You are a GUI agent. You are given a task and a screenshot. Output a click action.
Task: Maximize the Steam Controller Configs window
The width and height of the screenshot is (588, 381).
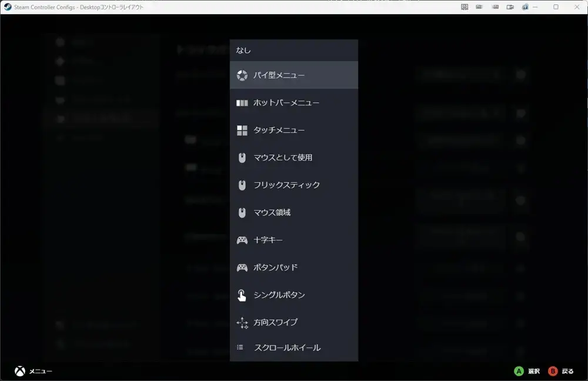(556, 6)
